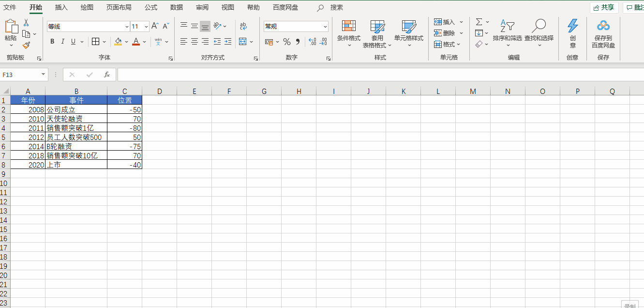The image size is (644, 308).
Task: Open the 文件 menu
Action: click(x=10, y=7)
